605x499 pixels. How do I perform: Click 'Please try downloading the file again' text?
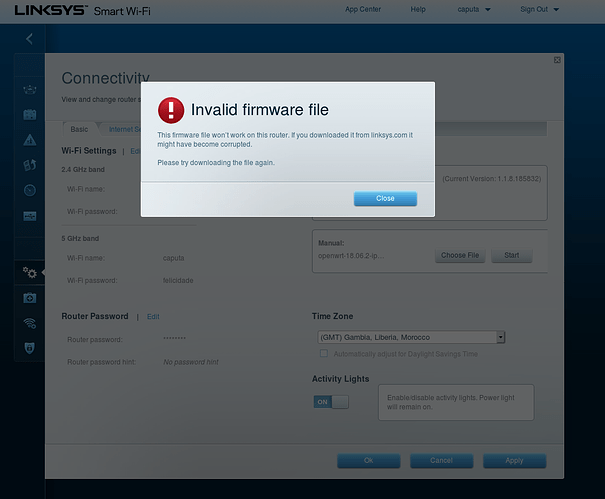point(216,163)
